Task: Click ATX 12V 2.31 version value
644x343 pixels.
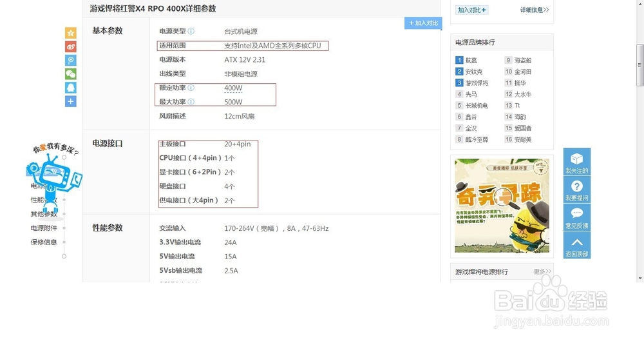Action: click(245, 59)
